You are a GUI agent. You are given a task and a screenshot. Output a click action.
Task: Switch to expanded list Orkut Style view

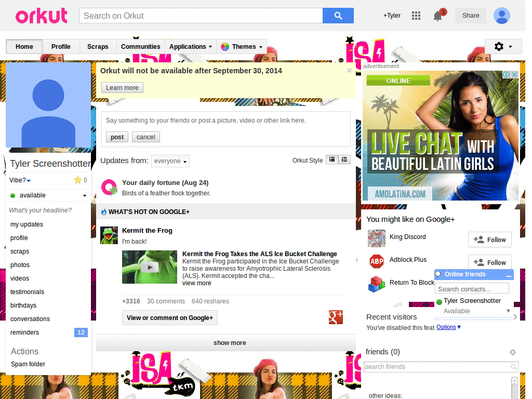344,159
